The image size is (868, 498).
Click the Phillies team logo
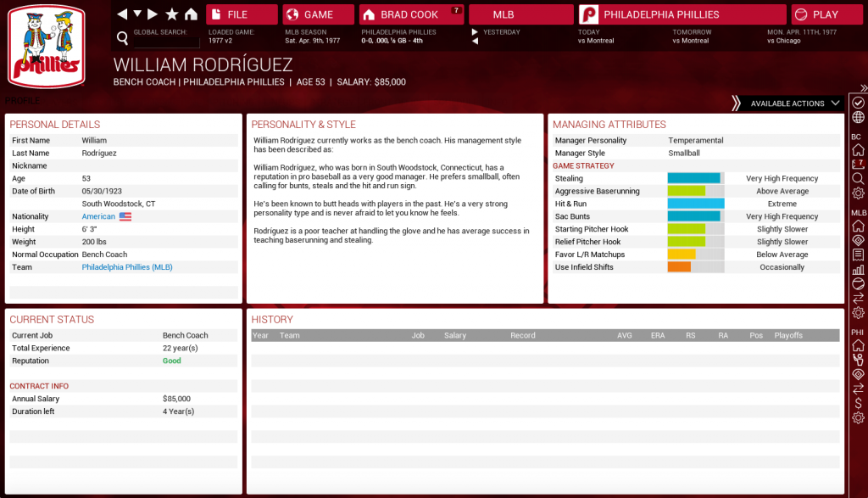pos(47,47)
